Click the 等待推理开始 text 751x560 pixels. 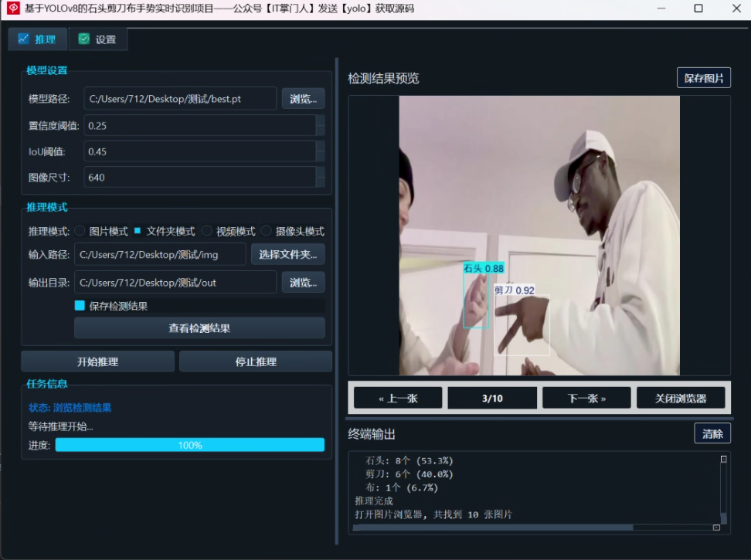(x=60, y=426)
